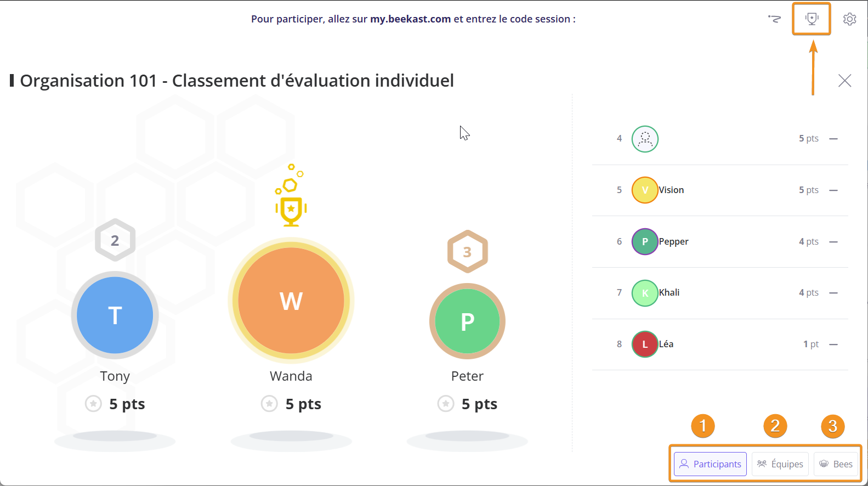Click the silver number 2 hexagon badge
The height and width of the screenshot is (486, 868).
(115, 240)
